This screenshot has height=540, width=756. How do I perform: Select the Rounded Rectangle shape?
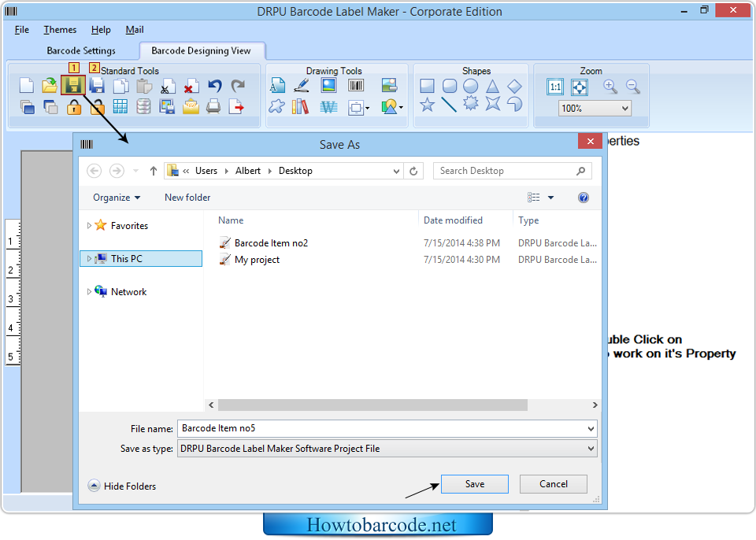(x=450, y=86)
